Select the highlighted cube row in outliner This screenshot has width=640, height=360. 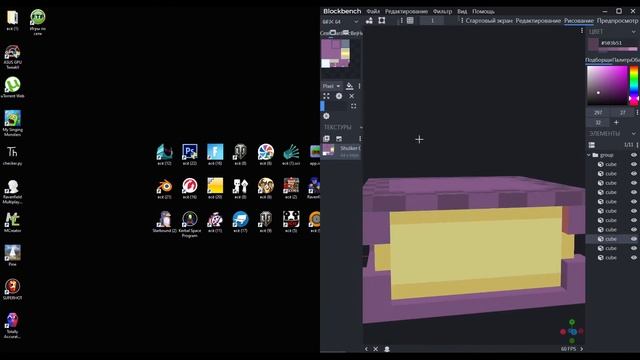(613, 239)
